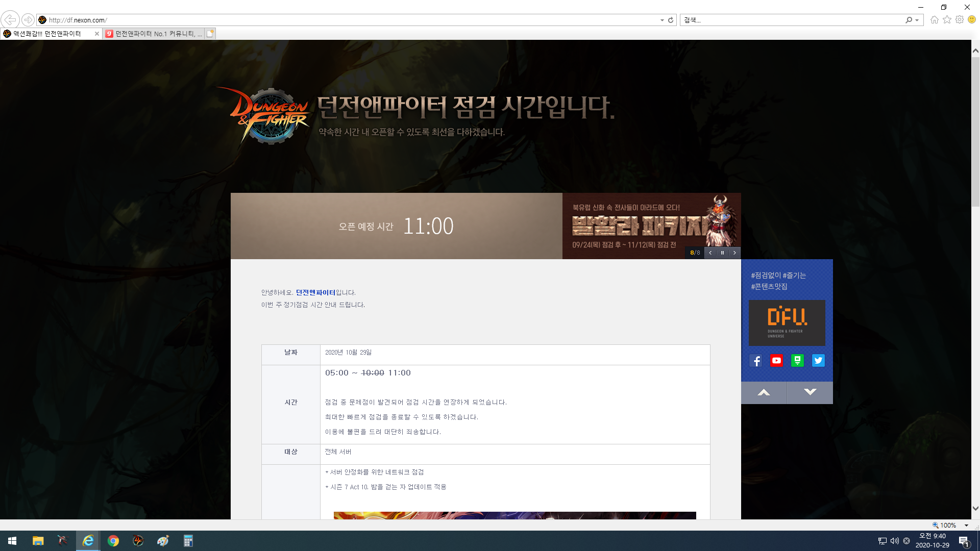The width and height of the screenshot is (980, 551).
Task: Show the next banner slide
Action: coord(734,253)
